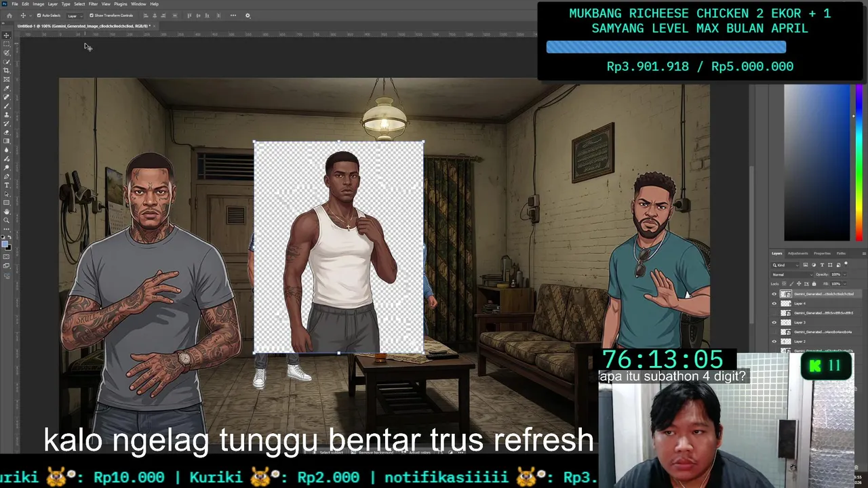Select the Horizontal Type tool
868x488 pixels.
(7, 185)
